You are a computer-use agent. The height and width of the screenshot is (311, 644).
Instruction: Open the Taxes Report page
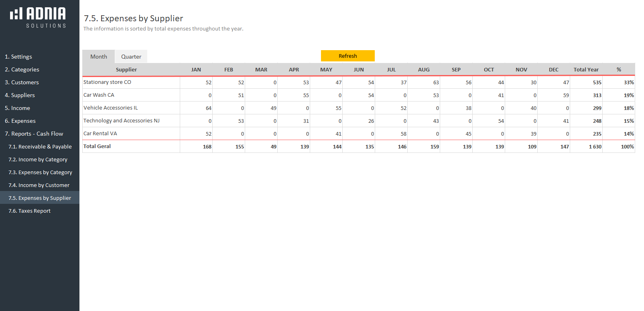click(29, 211)
